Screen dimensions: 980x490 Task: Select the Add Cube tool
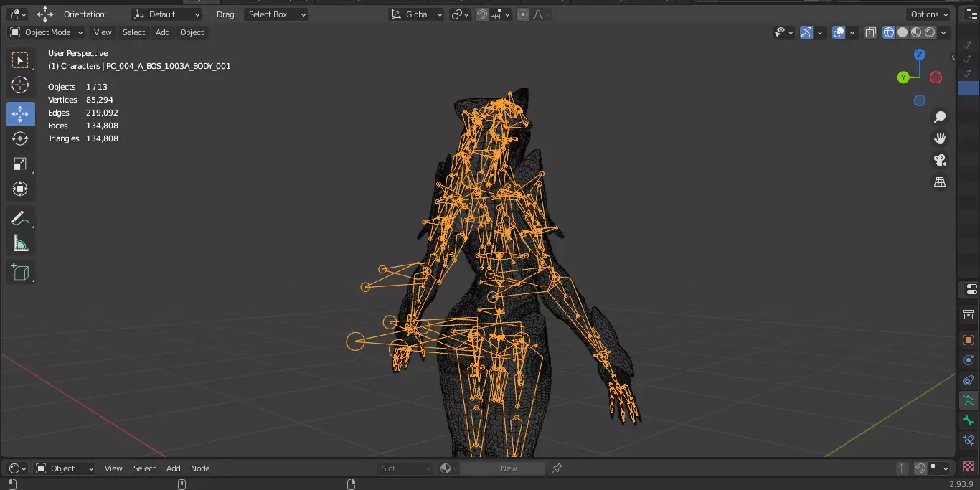(x=20, y=272)
